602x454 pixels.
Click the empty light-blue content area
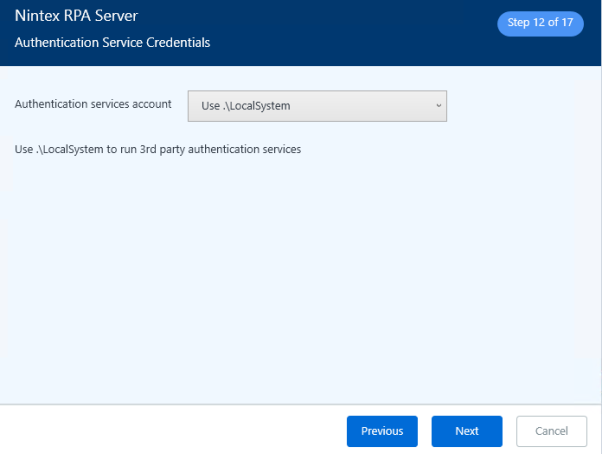coord(300,280)
